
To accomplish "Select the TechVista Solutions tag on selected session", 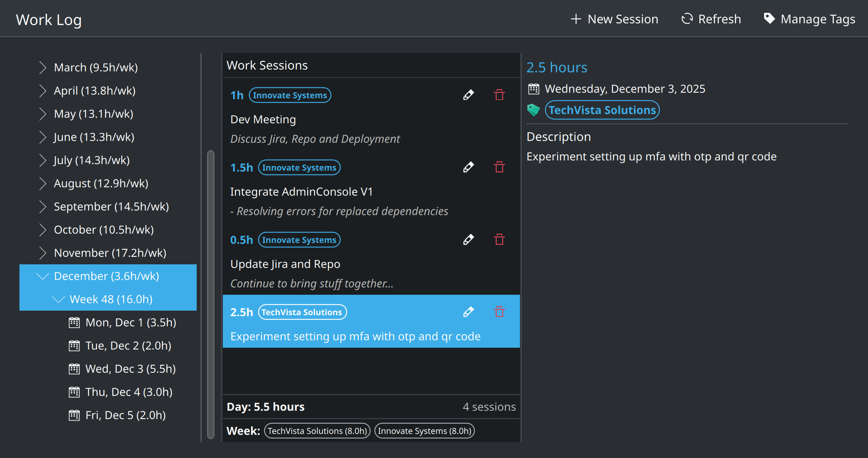I will click(x=302, y=312).
